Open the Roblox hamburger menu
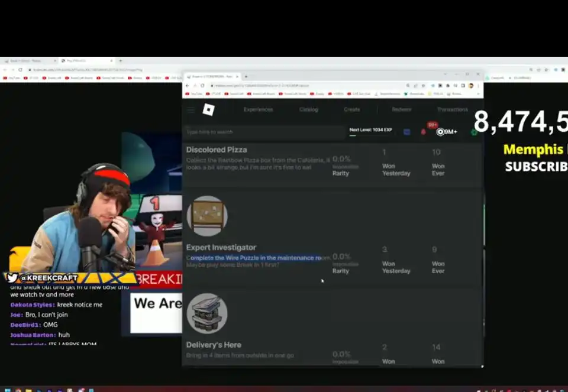 191,109
